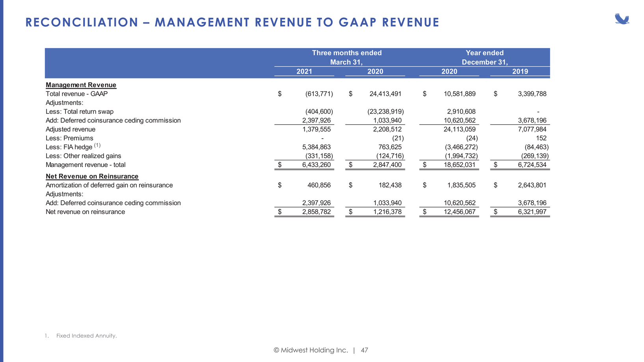Click the 'Net revenue on reinsurance' label
Screen dimensions: 644x362
(85, 212)
